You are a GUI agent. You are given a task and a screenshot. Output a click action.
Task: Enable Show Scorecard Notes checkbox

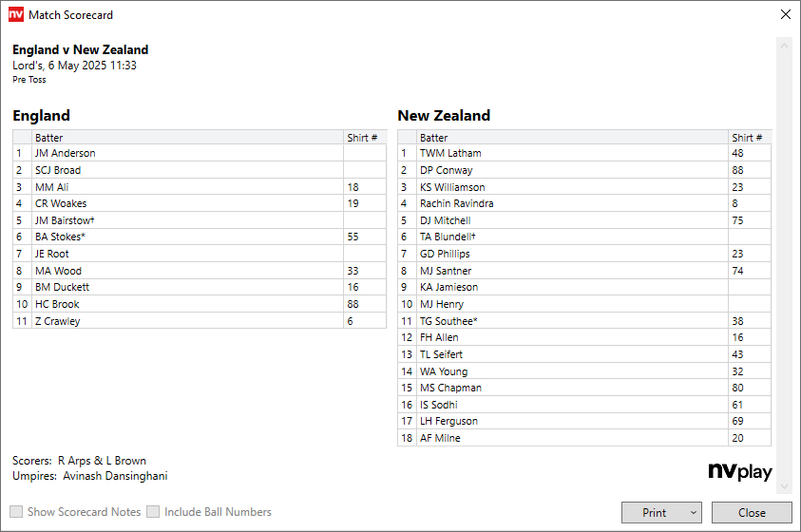pos(17,512)
